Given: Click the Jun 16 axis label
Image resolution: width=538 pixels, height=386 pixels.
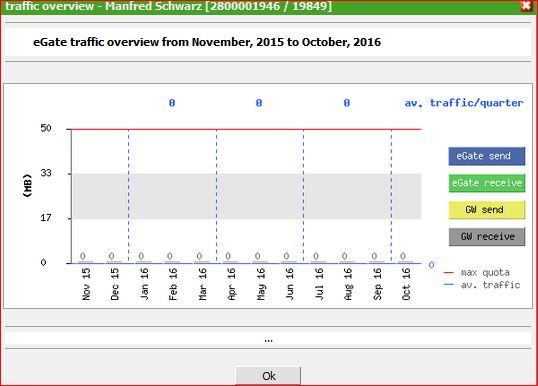Looking at the screenshot, I should pyautogui.click(x=290, y=284).
